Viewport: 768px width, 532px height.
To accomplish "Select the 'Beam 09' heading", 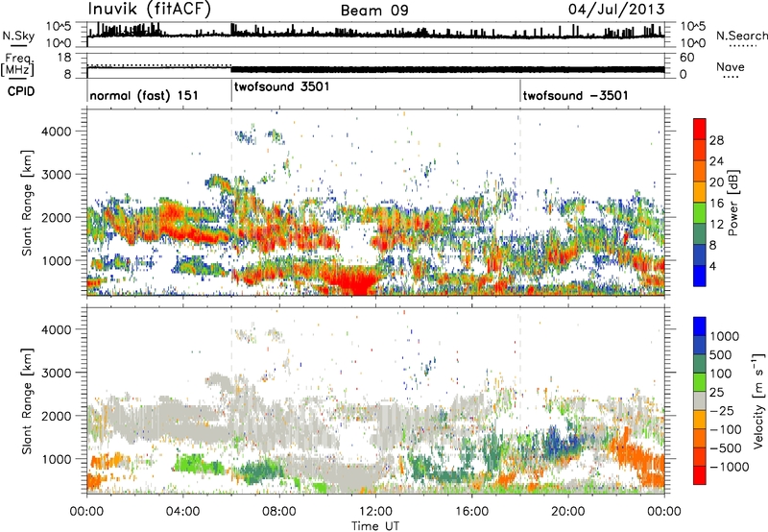I will click(374, 11).
